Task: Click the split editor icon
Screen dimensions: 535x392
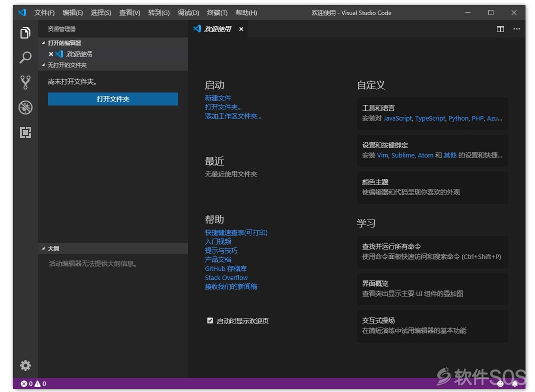Action: (x=500, y=29)
